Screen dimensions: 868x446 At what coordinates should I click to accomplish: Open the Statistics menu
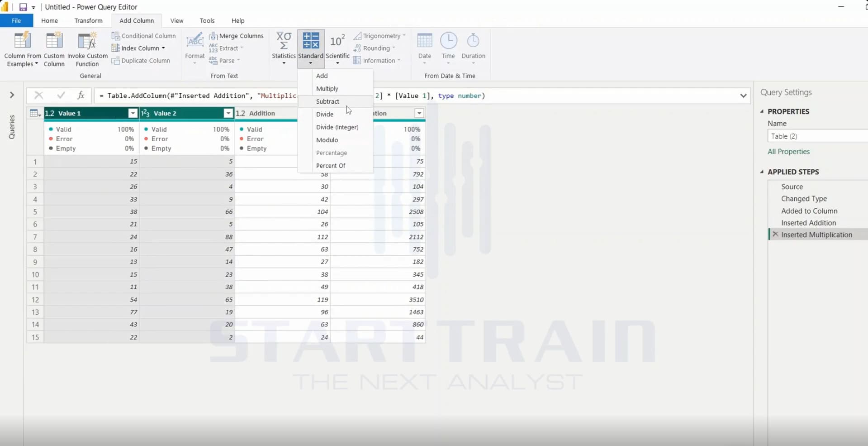[284, 48]
